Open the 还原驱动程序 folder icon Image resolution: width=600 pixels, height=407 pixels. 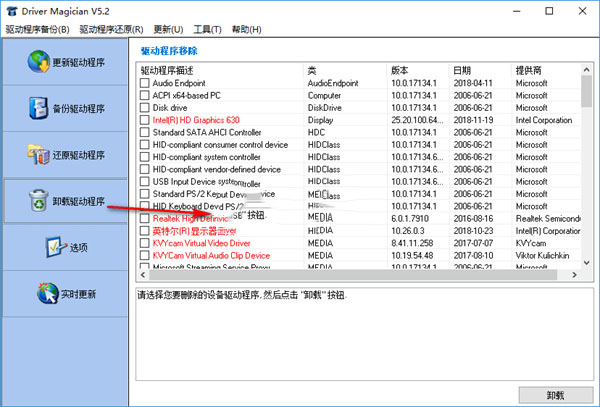[x=38, y=155]
